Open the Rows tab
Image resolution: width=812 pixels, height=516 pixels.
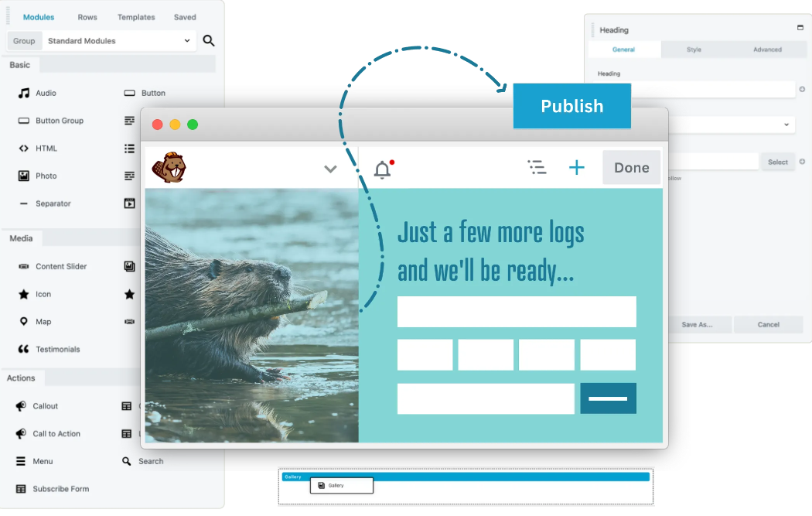click(x=87, y=17)
